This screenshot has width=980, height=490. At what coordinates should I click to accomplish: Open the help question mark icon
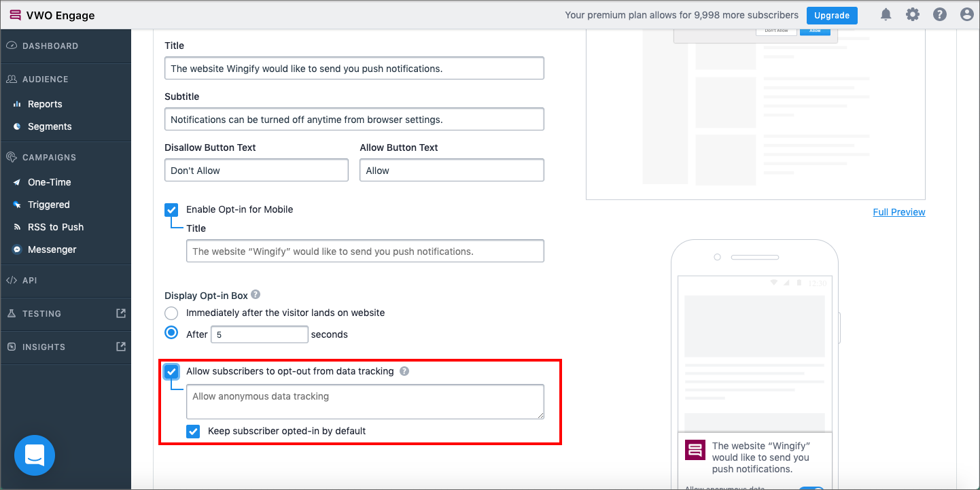[x=940, y=15]
